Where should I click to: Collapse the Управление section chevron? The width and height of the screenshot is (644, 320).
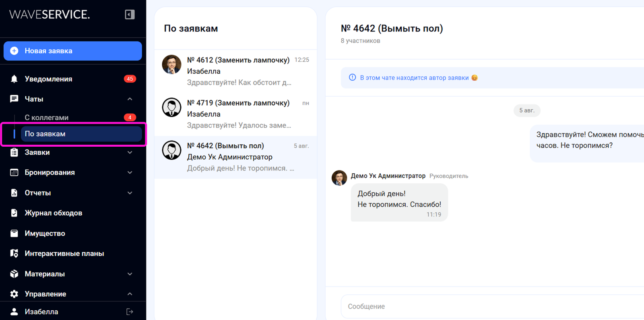pyautogui.click(x=130, y=294)
